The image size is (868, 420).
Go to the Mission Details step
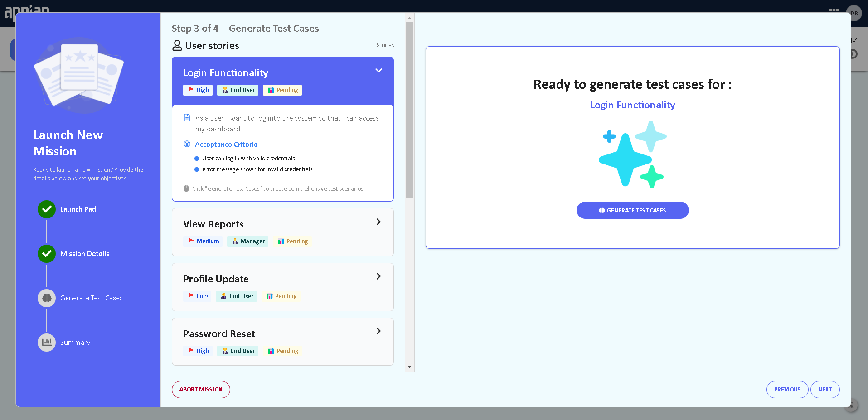pos(85,254)
